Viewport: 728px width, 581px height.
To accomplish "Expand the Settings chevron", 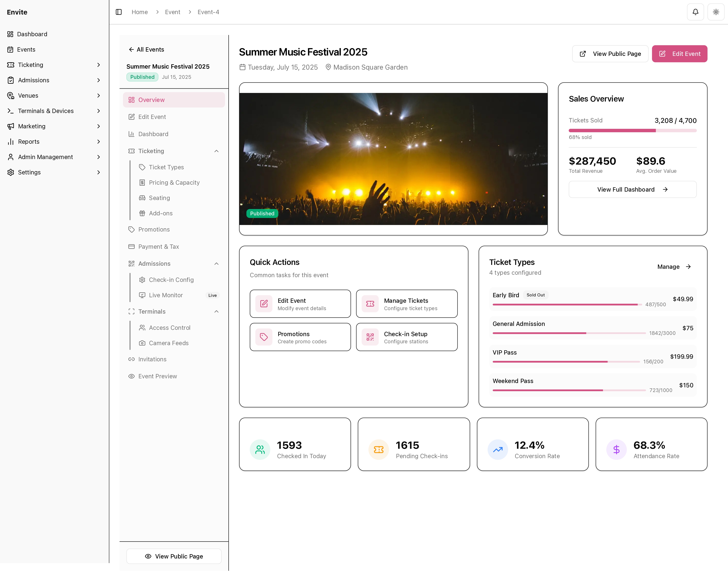I will (x=99, y=172).
